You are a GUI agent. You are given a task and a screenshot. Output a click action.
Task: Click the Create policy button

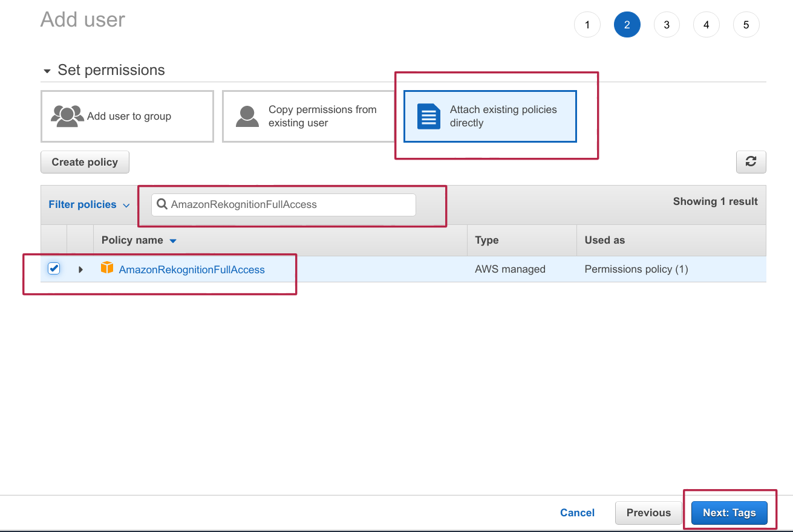pos(85,162)
